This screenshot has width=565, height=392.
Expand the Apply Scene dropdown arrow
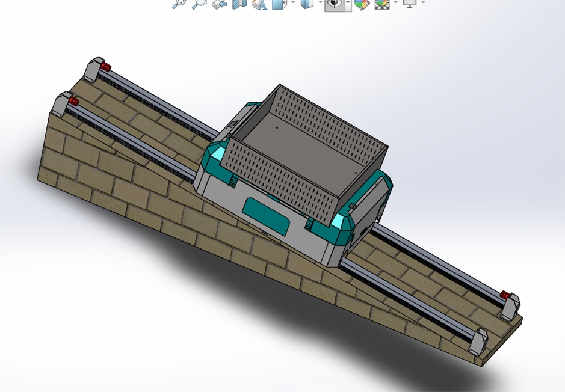pyautogui.click(x=396, y=2)
